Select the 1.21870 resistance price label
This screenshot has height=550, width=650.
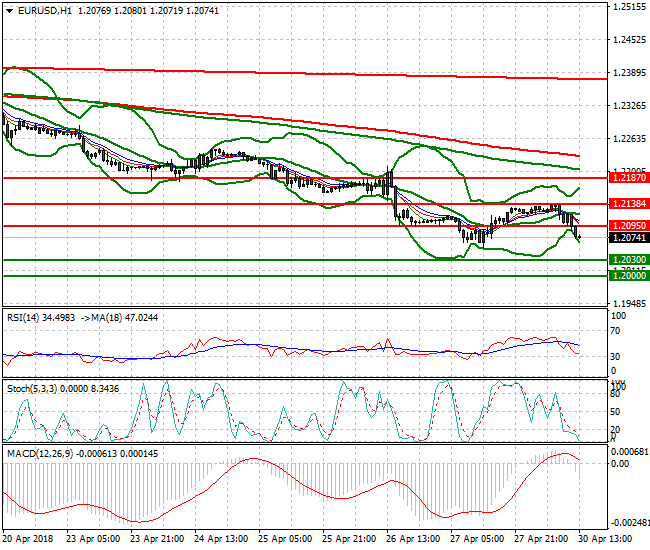click(629, 178)
